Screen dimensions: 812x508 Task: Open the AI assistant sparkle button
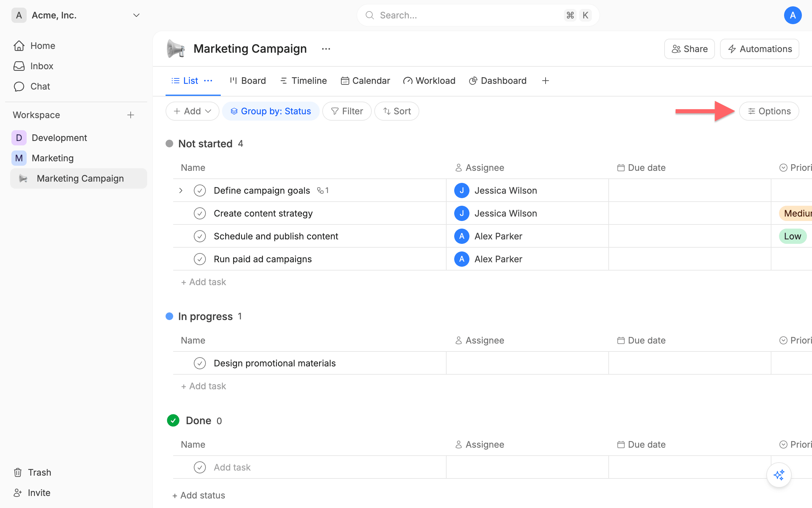(x=779, y=475)
